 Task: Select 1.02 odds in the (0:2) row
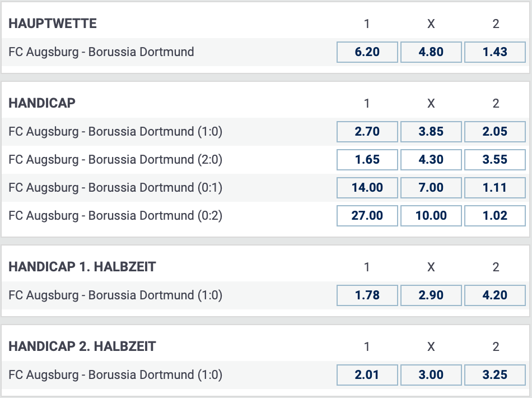click(494, 216)
